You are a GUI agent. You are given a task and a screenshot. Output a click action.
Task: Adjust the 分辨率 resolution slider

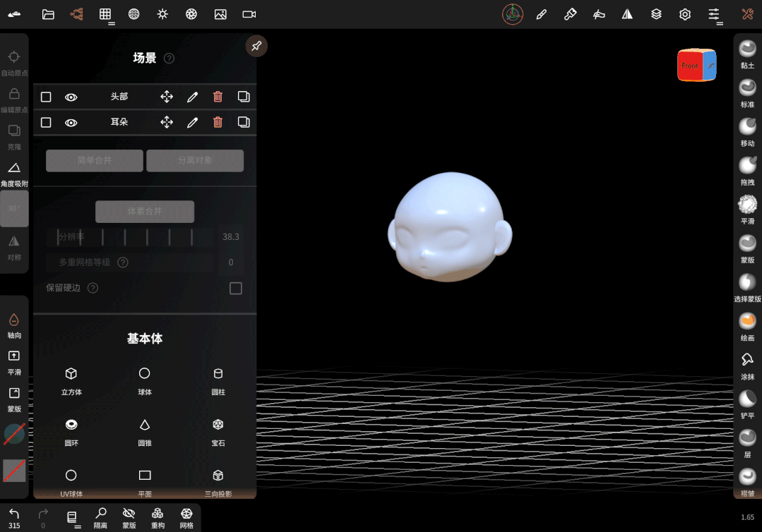tap(129, 237)
